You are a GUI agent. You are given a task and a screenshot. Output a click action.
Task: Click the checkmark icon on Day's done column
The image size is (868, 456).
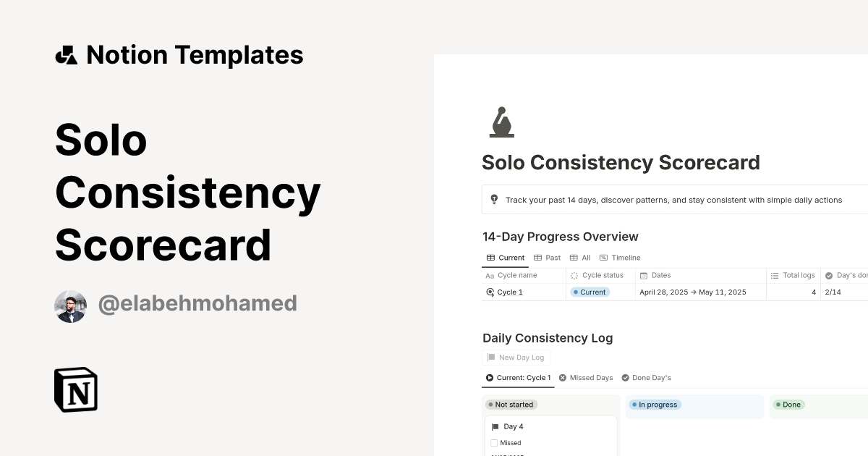click(x=828, y=275)
